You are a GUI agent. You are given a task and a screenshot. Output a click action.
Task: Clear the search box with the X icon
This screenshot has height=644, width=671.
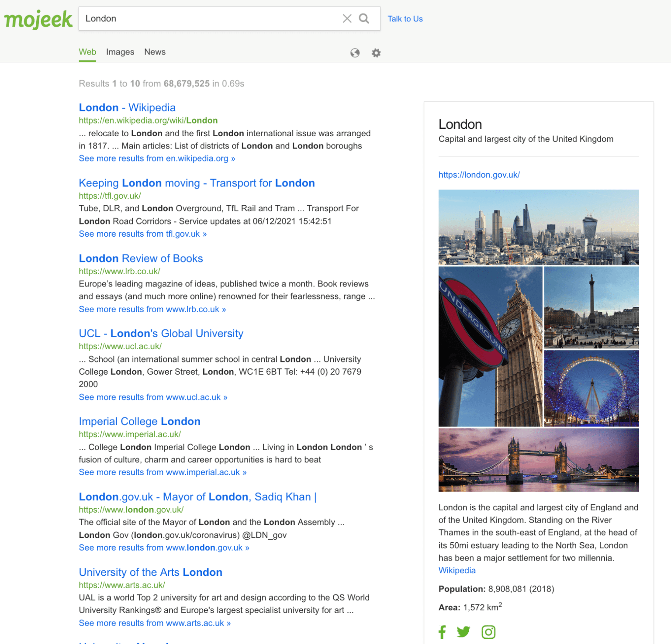pyautogui.click(x=347, y=19)
